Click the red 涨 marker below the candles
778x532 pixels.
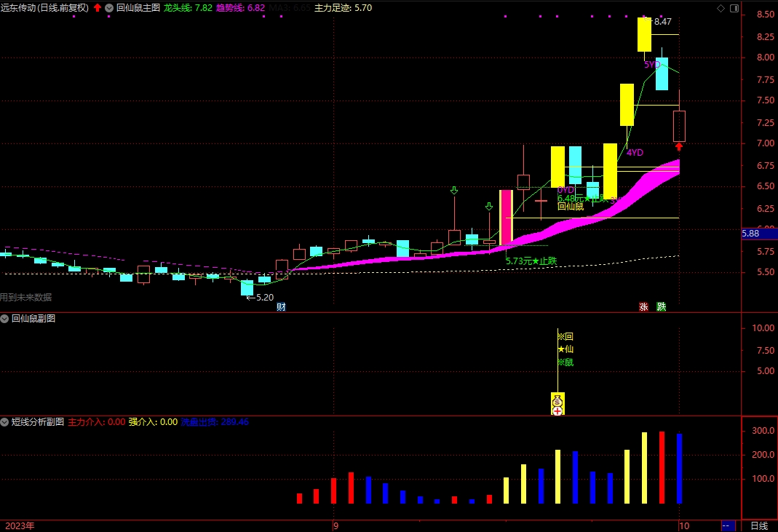click(x=643, y=306)
